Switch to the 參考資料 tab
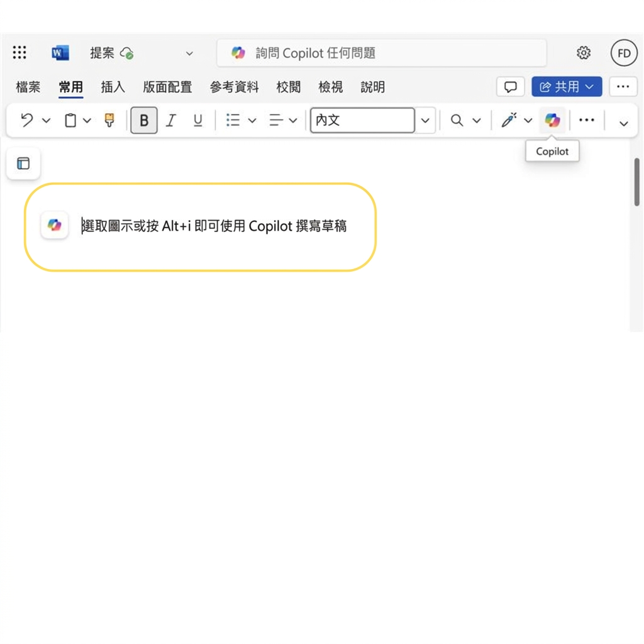Viewport: 644px width, 644px height. click(234, 87)
